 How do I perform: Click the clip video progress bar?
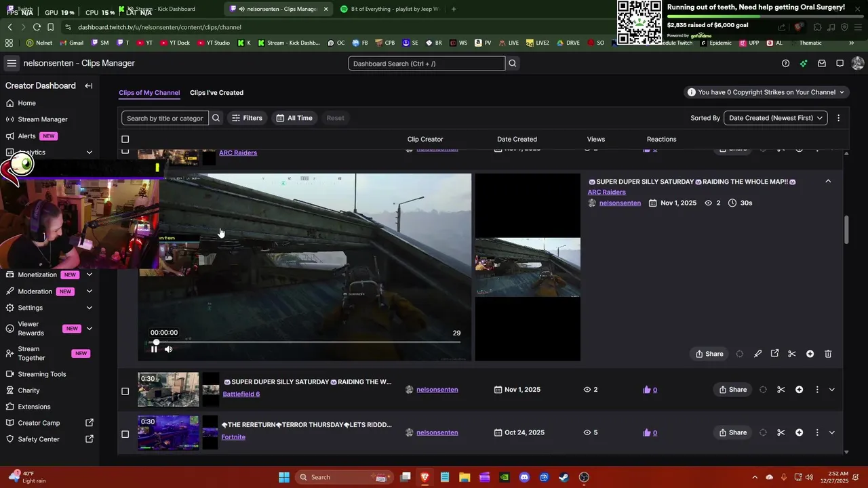click(305, 342)
